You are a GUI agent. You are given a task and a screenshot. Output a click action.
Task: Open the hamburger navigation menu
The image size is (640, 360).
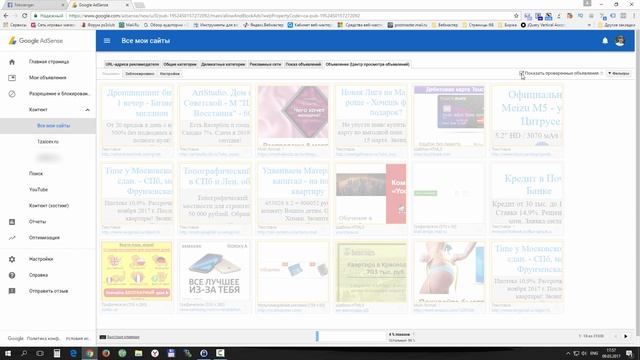click(x=107, y=40)
